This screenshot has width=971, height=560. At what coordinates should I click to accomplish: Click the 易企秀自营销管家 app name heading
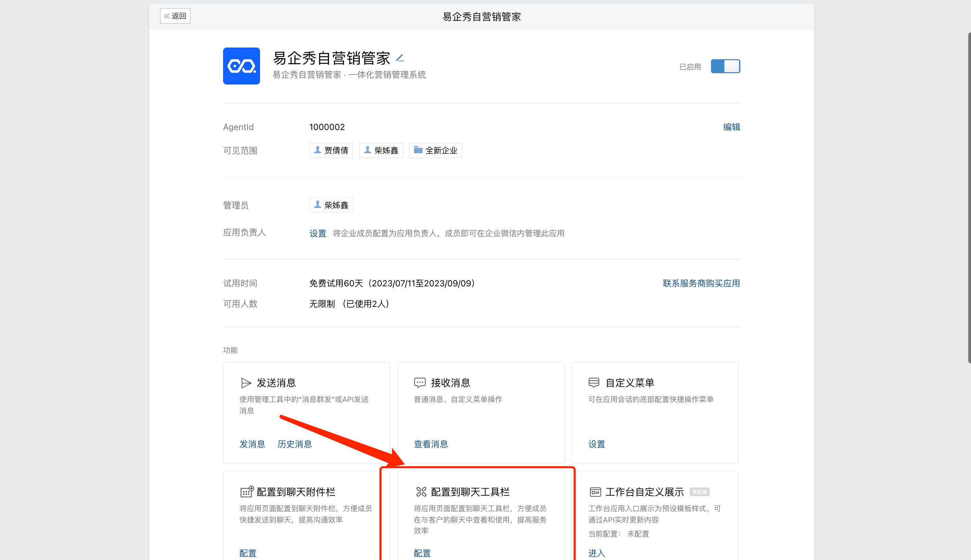[x=331, y=58]
